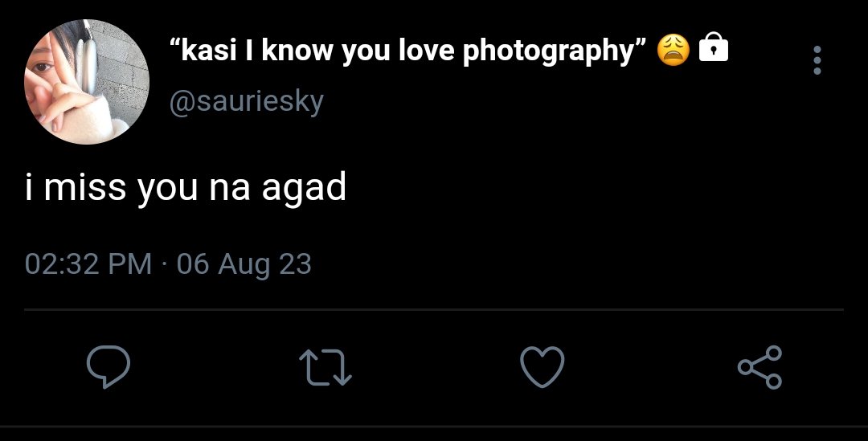Screen dimensions: 868x441
Task: Open the three-dot more options menu
Action: [817, 59]
